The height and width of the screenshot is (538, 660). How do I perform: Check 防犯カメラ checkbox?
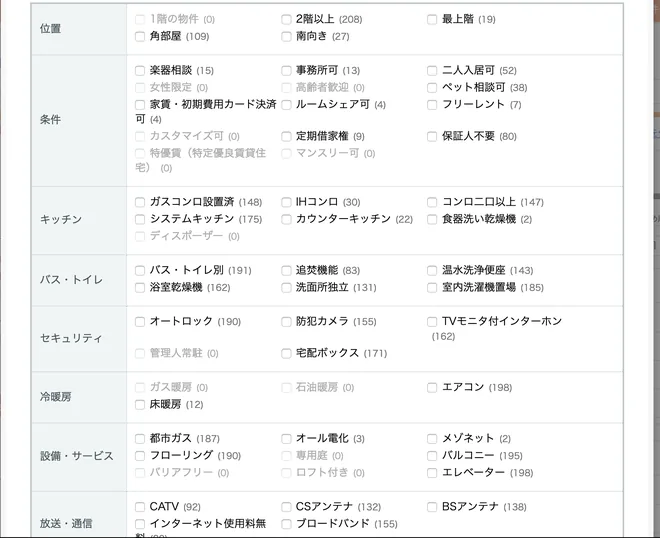(286, 322)
